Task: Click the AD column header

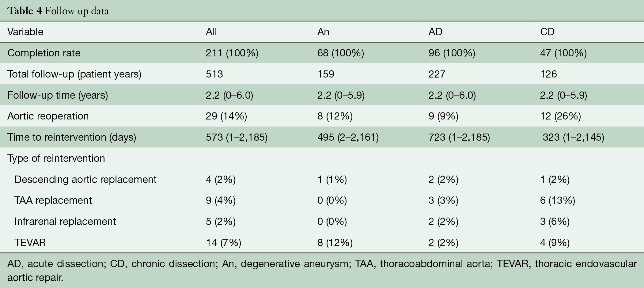Action: 435,32
